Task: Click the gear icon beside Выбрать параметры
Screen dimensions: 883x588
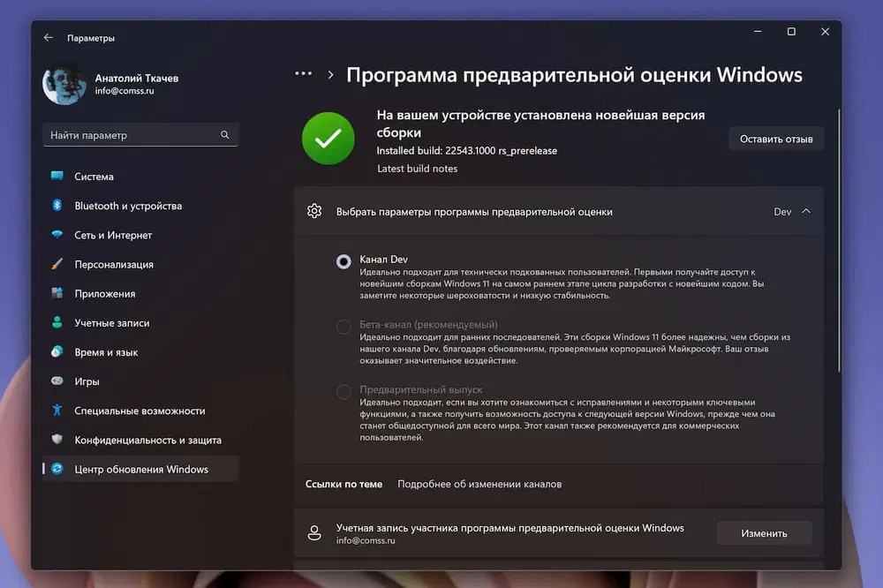Action: pyautogui.click(x=314, y=211)
